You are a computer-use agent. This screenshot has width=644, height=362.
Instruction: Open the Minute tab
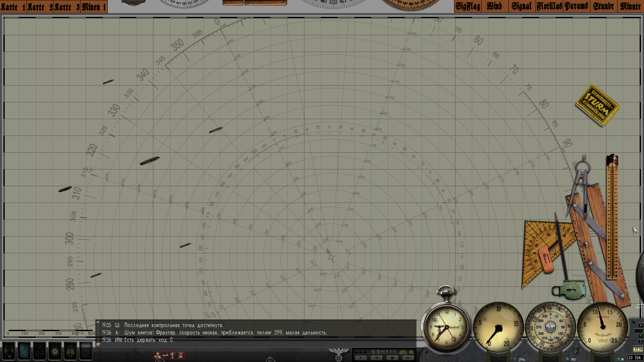click(630, 6)
